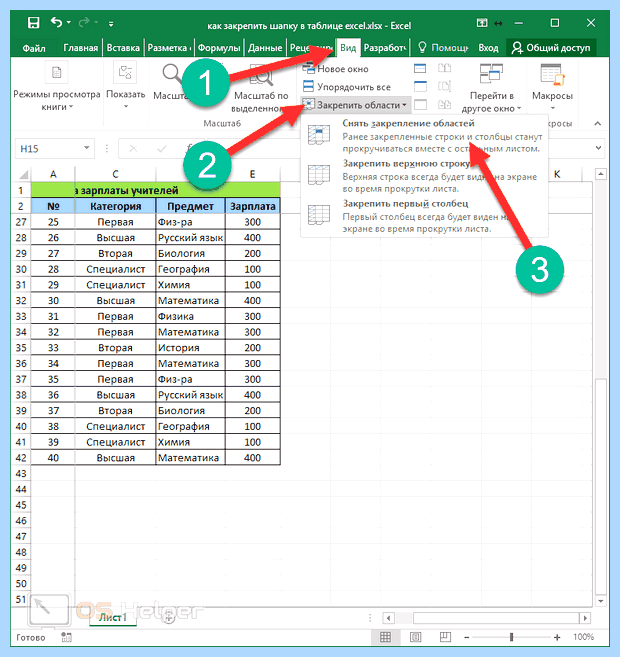Choose Закрепить первый столбец option
The image size is (620, 657).
point(424,216)
